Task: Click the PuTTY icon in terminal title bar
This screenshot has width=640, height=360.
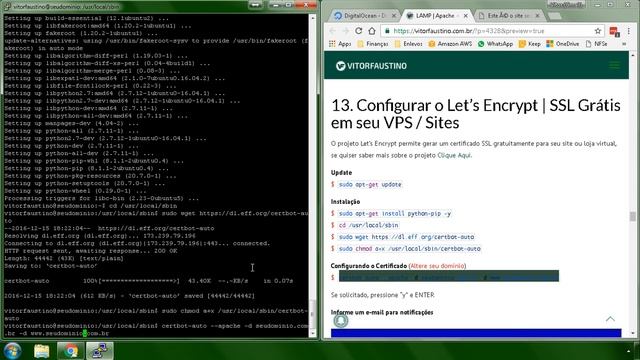Action: [x=7, y=7]
